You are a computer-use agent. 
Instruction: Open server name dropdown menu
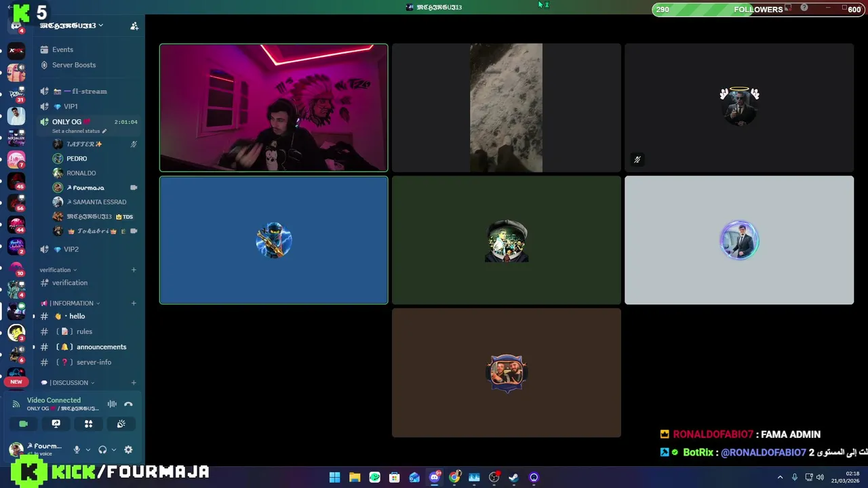(71, 26)
